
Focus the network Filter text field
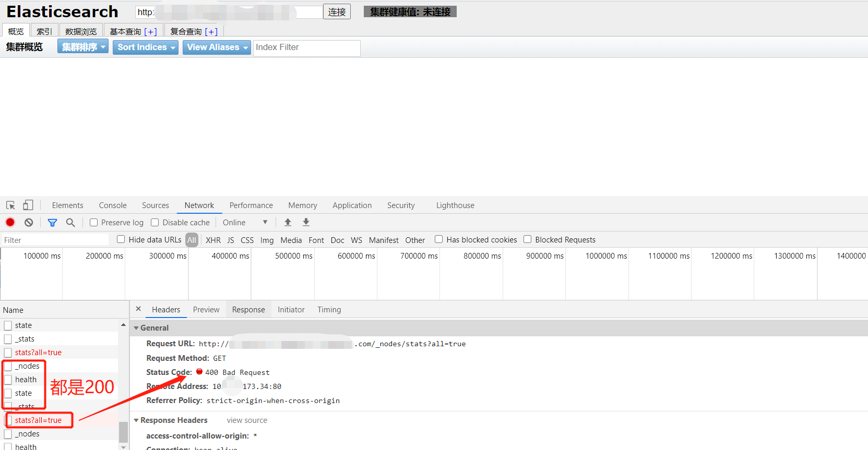[55, 240]
